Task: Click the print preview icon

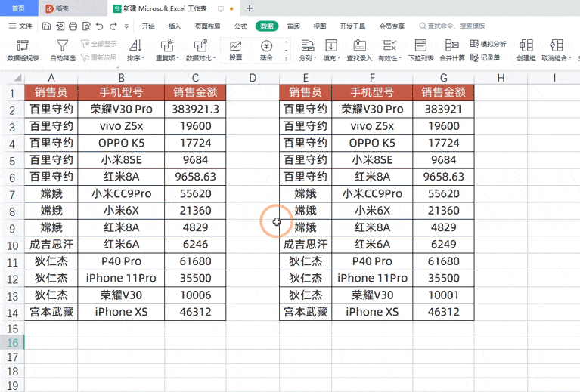Action: click(x=86, y=26)
